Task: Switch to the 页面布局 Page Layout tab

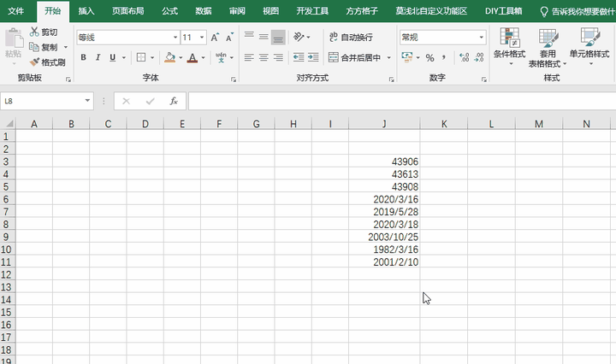Action: click(x=128, y=11)
